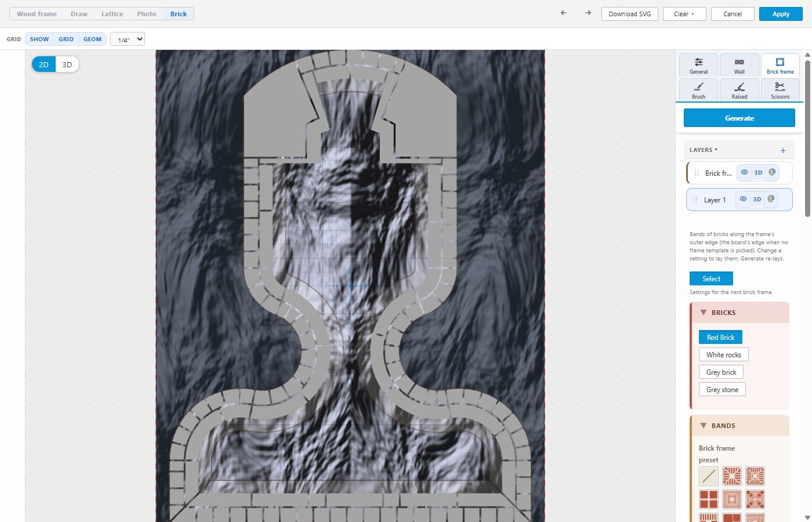Grab the drag handle of Brick frame layer
This screenshot has width=812, height=522.
pos(697,173)
